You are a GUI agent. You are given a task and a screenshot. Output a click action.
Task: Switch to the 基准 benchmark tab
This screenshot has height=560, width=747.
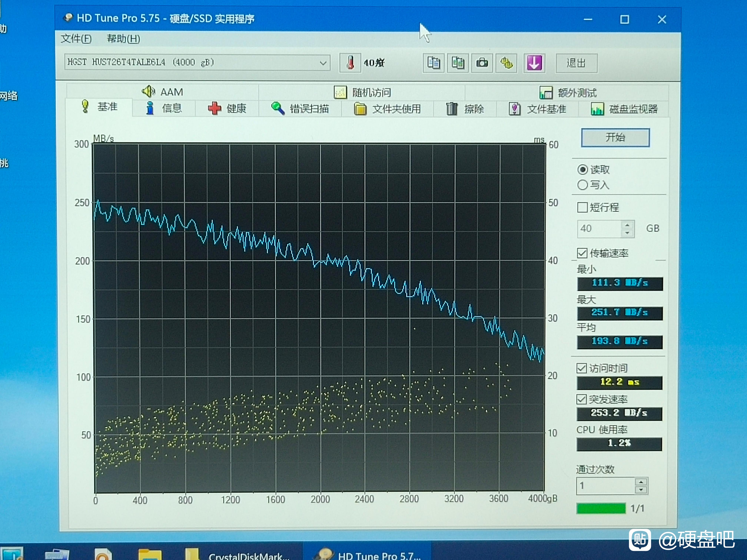(99, 107)
